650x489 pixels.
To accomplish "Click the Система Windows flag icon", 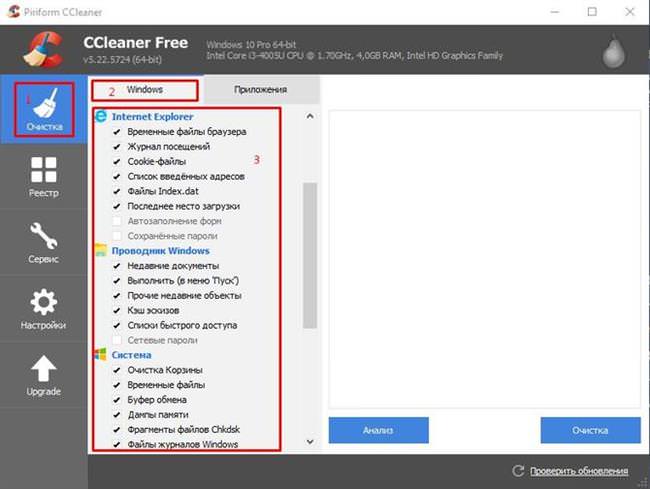I will click(x=101, y=355).
